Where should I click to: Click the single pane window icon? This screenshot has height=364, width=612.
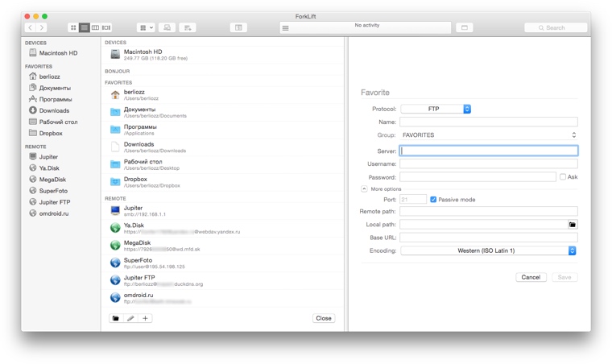[x=465, y=27]
